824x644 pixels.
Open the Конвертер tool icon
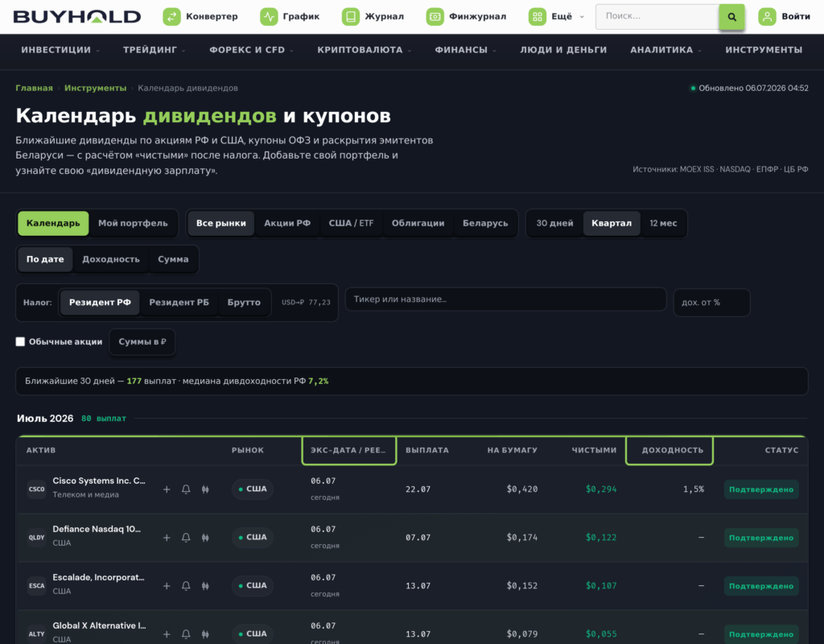pos(172,17)
